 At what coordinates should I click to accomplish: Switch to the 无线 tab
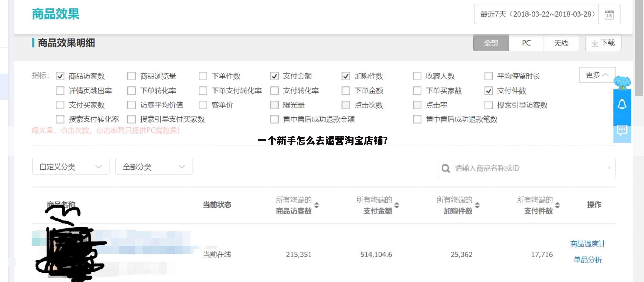coord(561,43)
